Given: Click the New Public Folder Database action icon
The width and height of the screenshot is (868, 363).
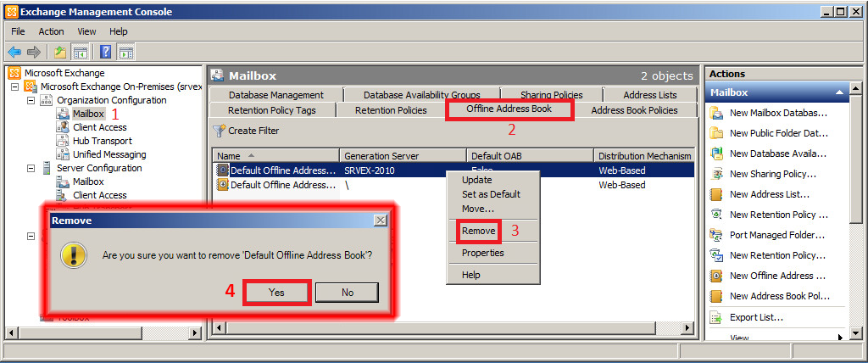Looking at the screenshot, I should [x=717, y=133].
